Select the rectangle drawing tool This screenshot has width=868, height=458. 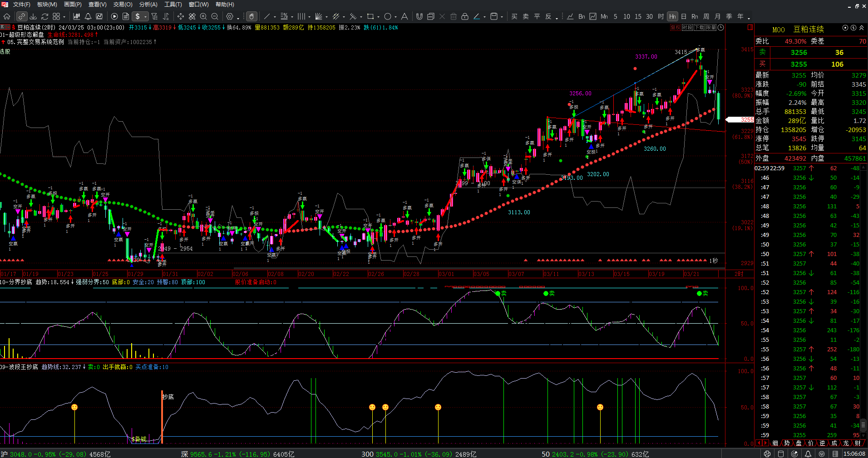(370, 16)
